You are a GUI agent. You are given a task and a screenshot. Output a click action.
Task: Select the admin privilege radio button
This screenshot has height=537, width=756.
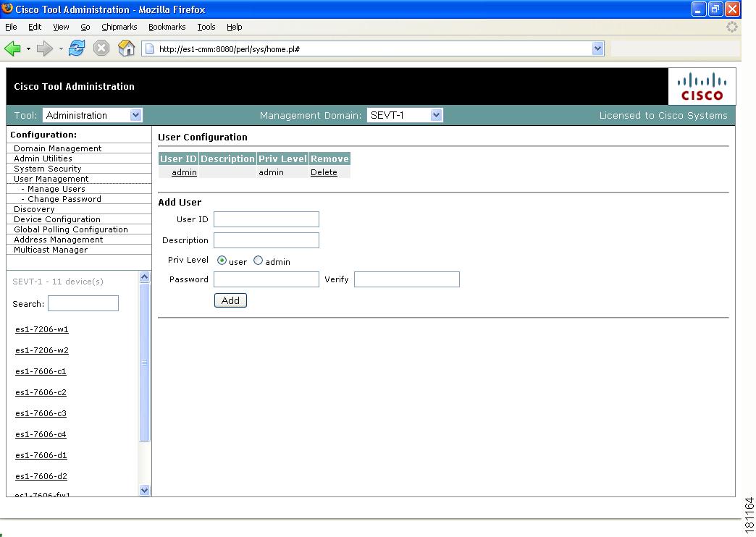pos(258,261)
